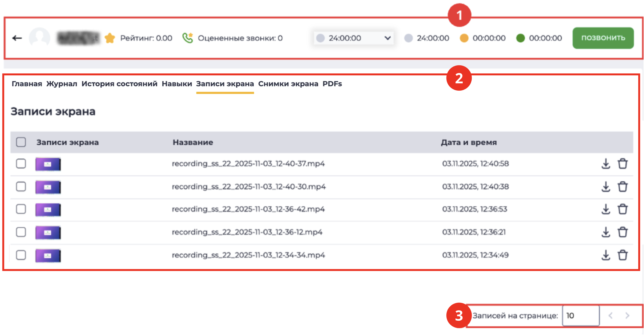Click the Название column header
Screen dimensions: 644x335
coord(193,142)
